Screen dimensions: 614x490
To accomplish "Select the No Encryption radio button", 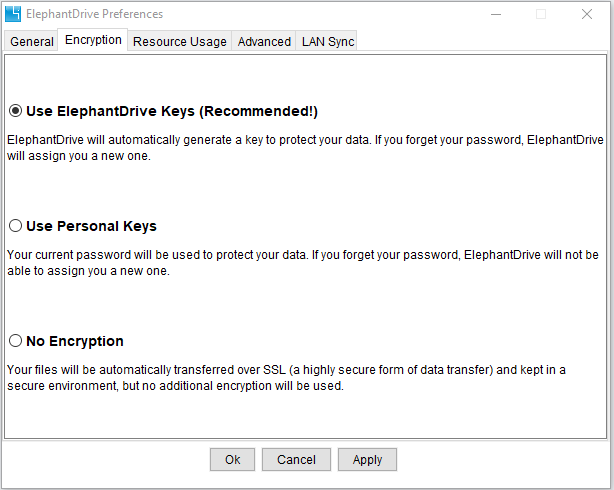I will [x=15, y=340].
